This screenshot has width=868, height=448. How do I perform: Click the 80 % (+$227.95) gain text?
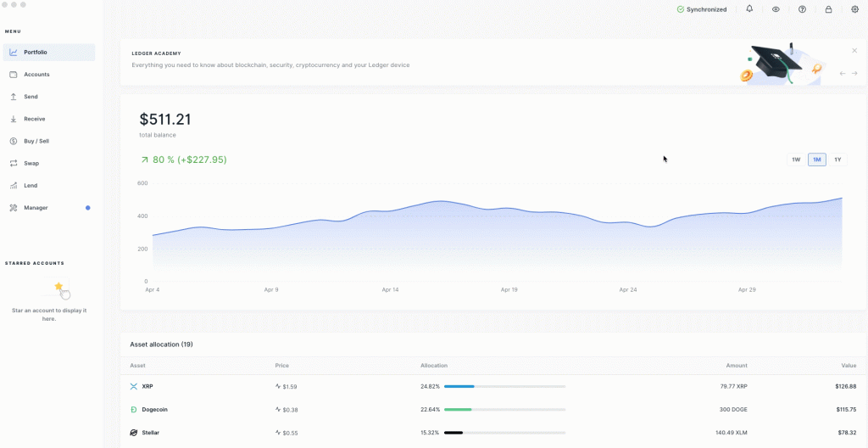tap(189, 160)
